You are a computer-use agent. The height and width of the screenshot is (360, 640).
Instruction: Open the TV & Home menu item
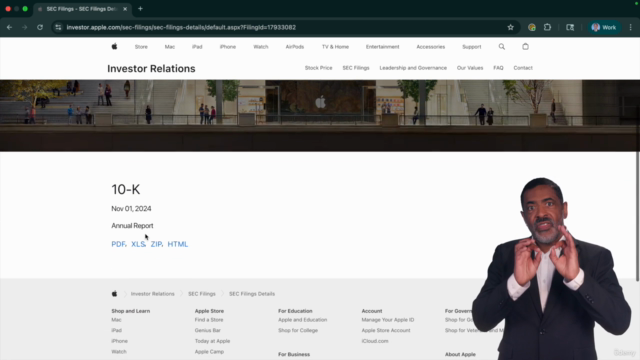tap(335, 47)
